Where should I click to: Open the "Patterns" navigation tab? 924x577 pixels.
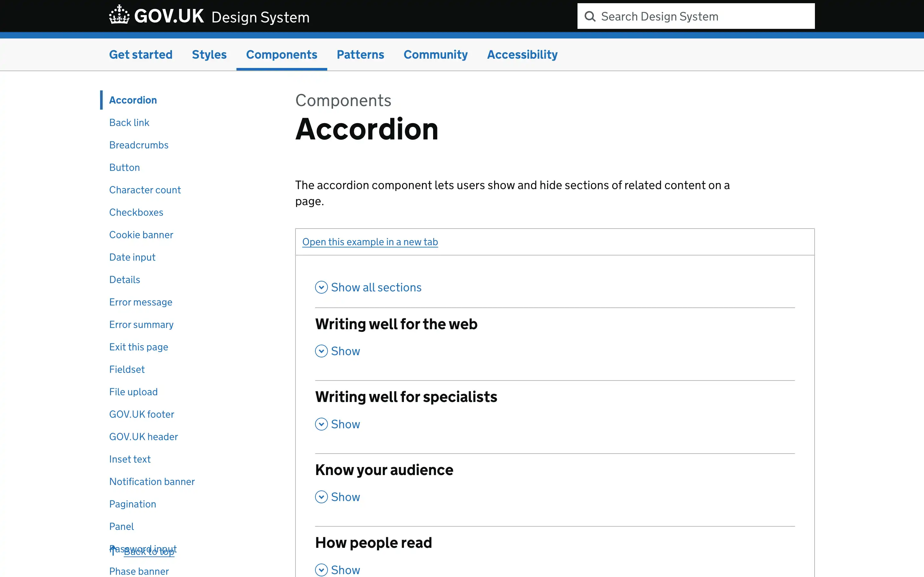[x=360, y=54]
